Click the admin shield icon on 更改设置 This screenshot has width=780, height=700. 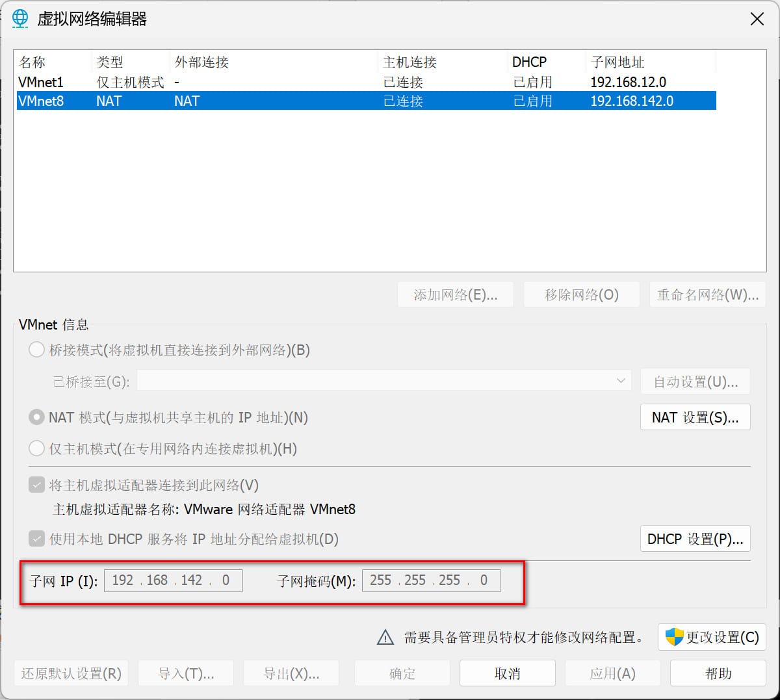674,637
